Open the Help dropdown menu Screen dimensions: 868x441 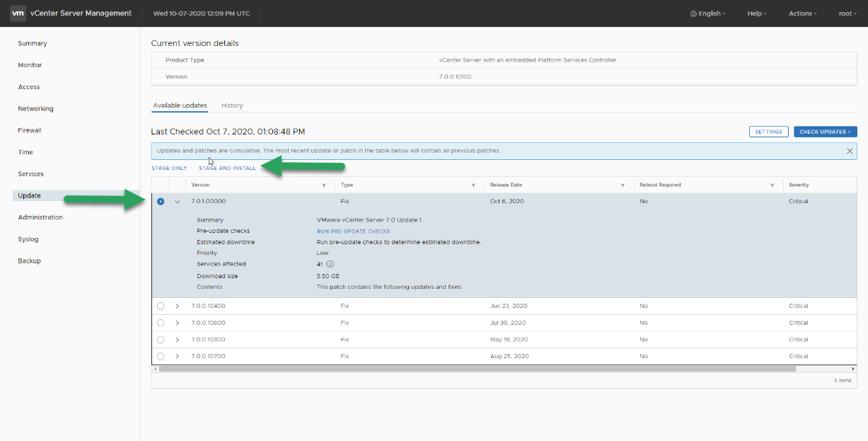click(x=757, y=13)
